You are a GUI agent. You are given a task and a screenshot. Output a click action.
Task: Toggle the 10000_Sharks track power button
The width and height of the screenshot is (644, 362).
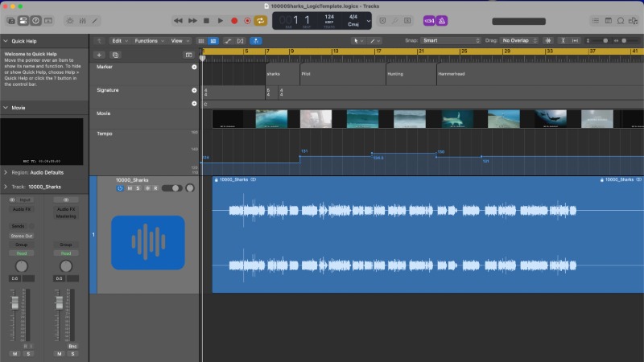(120, 188)
